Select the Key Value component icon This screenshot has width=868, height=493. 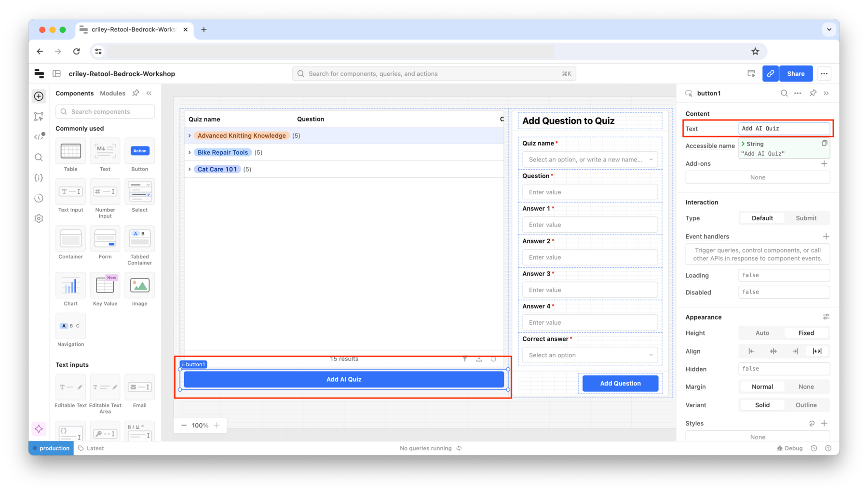click(x=105, y=286)
